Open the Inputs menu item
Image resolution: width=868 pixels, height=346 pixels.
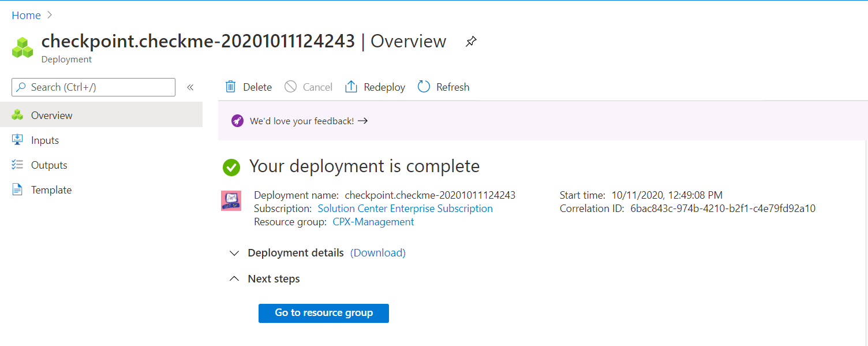(101, 140)
